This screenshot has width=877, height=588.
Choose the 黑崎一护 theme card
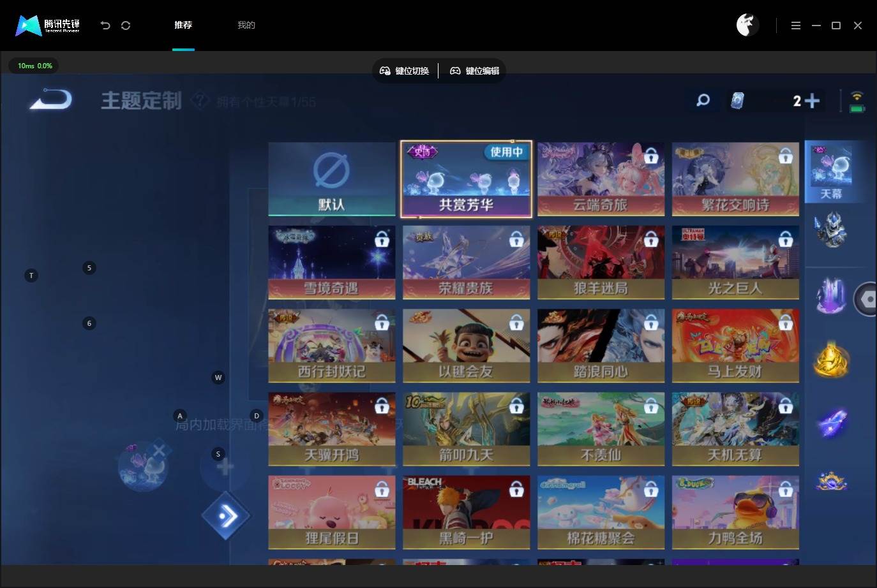[466, 512]
